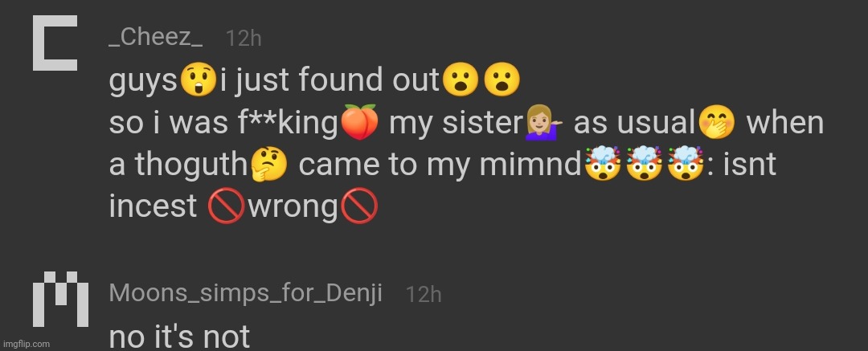Click the exploding head emoji touching 'mimnd'
Screen dimensions: 868x351
[602, 165]
